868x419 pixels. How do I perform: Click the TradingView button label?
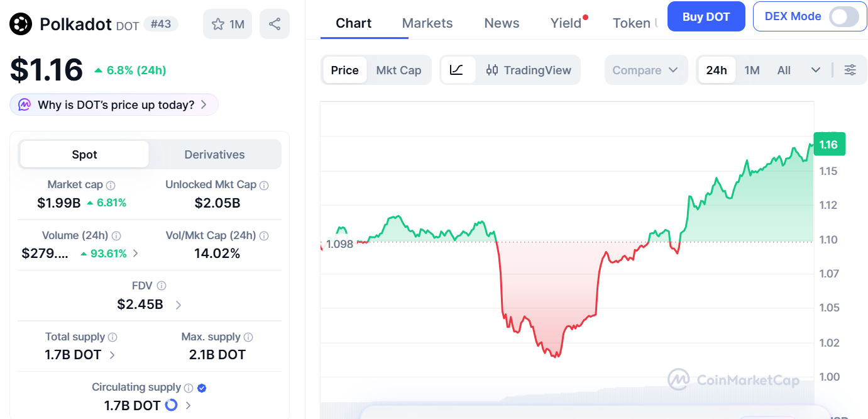(537, 70)
